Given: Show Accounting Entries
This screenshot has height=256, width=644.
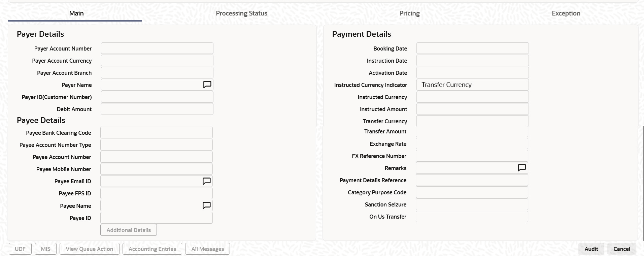Looking at the screenshot, I should point(152,249).
